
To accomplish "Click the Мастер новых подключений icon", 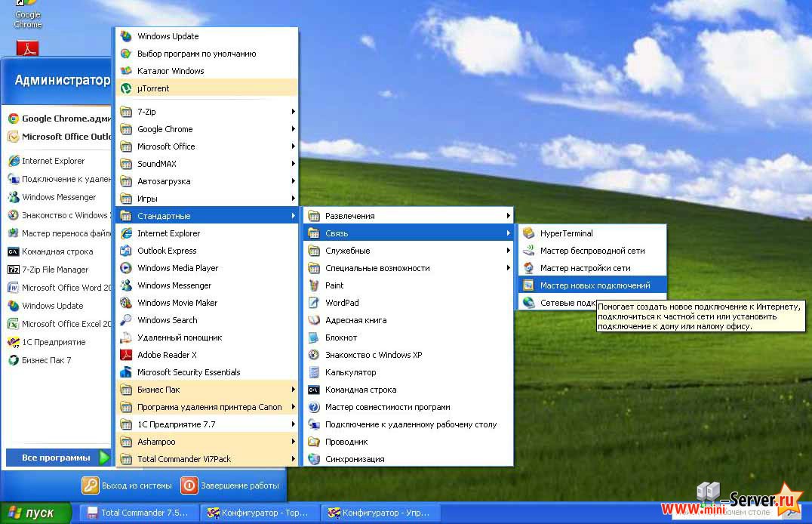I will pyautogui.click(x=529, y=285).
